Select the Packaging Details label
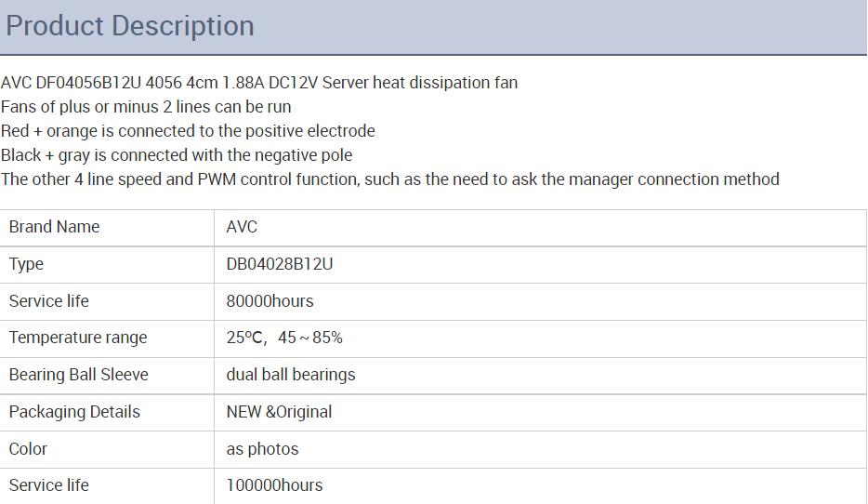868x504 pixels. coord(74,412)
